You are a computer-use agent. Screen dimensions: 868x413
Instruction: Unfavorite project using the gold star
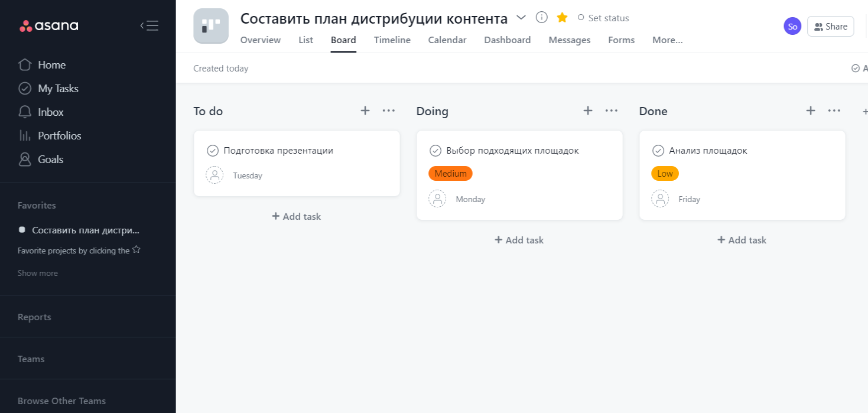pyautogui.click(x=562, y=18)
